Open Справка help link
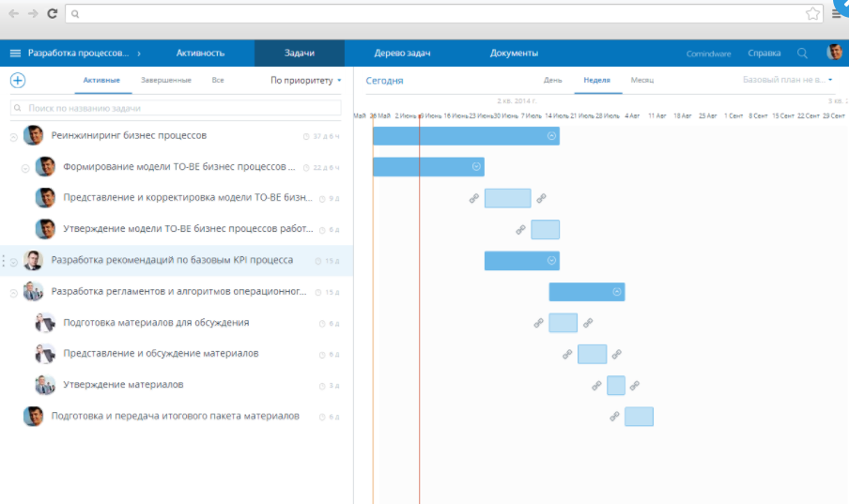Image resolution: width=849 pixels, height=504 pixels. click(764, 53)
